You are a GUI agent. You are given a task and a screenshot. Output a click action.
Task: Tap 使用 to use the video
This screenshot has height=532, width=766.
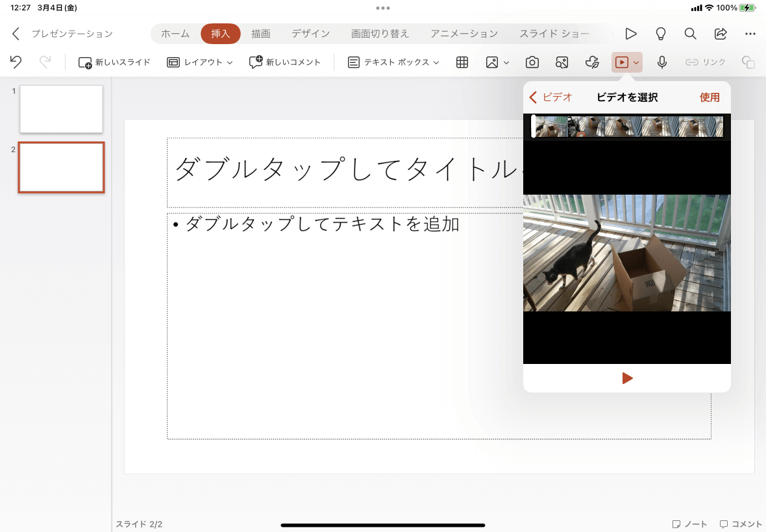pos(710,97)
